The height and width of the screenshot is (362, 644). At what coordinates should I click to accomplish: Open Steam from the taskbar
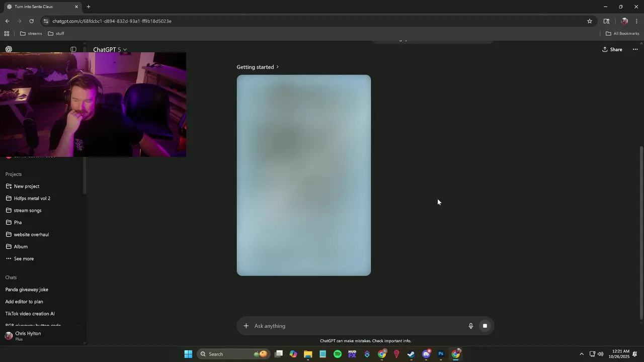[x=411, y=354]
